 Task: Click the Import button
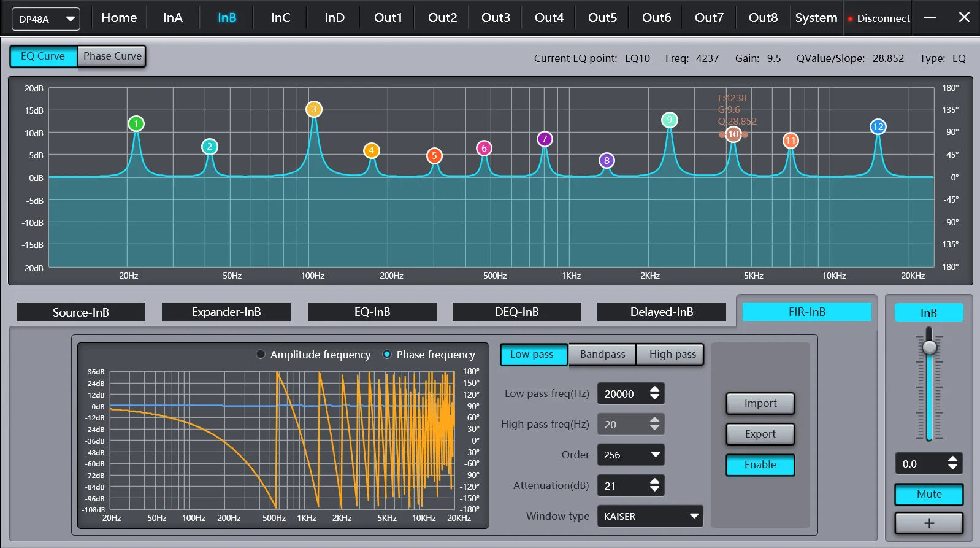pos(760,403)
